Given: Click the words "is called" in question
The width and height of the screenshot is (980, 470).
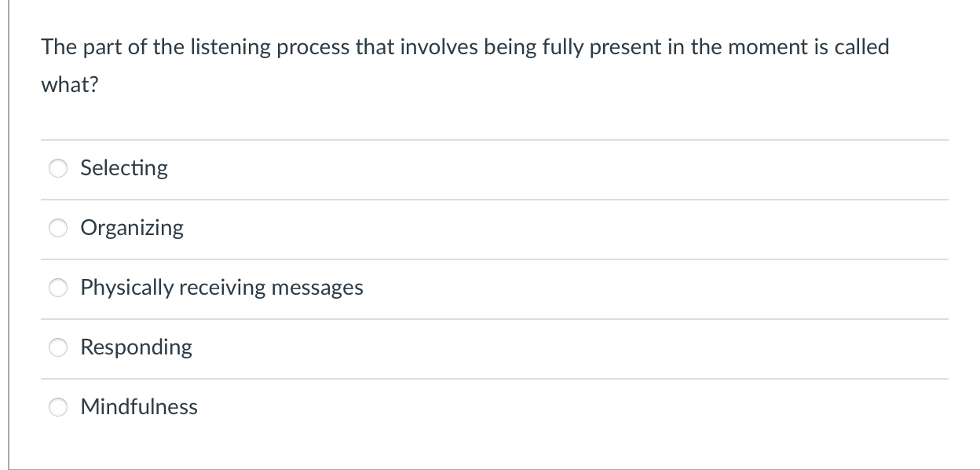Looking at the screenshot, I should coord(851,47).
